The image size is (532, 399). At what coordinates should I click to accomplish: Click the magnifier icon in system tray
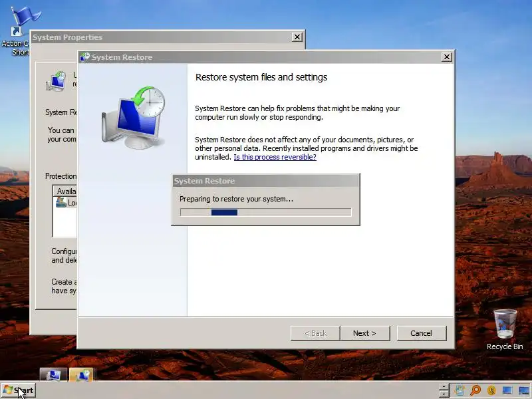click(475, 390)
